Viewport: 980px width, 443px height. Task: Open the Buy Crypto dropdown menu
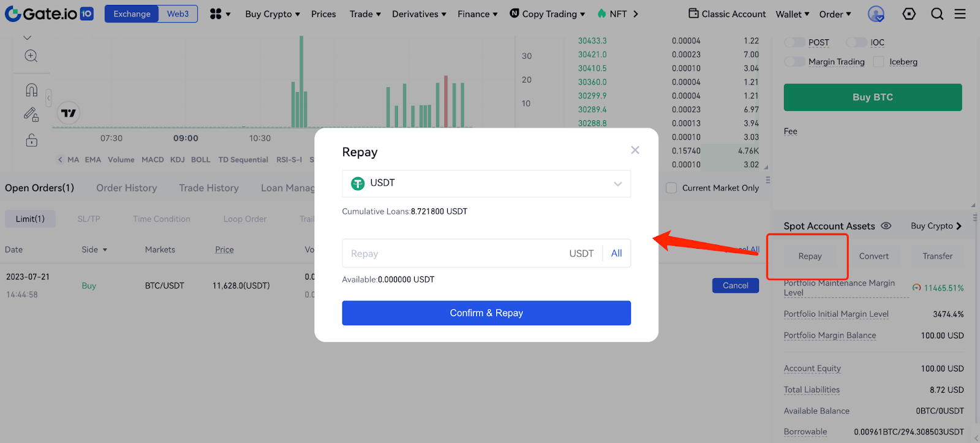click(272, 14)
